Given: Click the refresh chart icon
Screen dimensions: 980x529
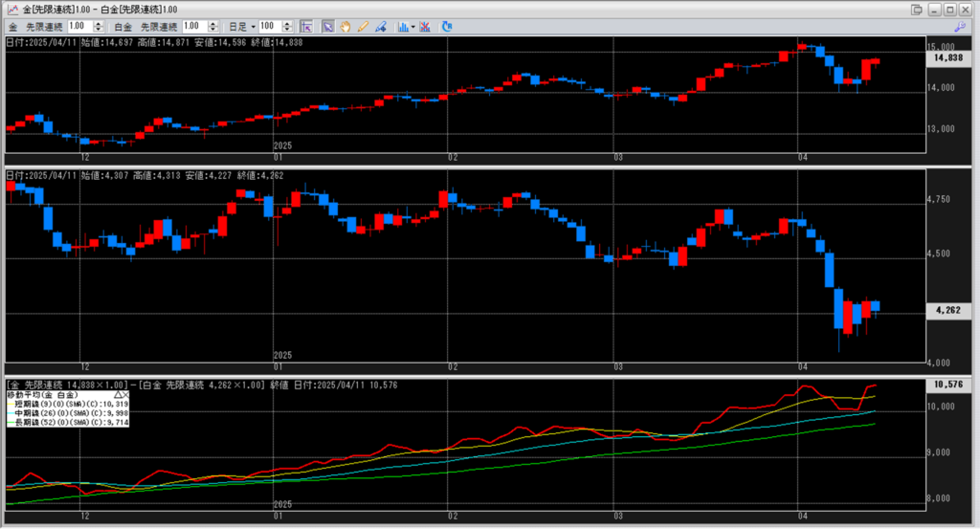Looking at the screenshot, I should 447,26.
